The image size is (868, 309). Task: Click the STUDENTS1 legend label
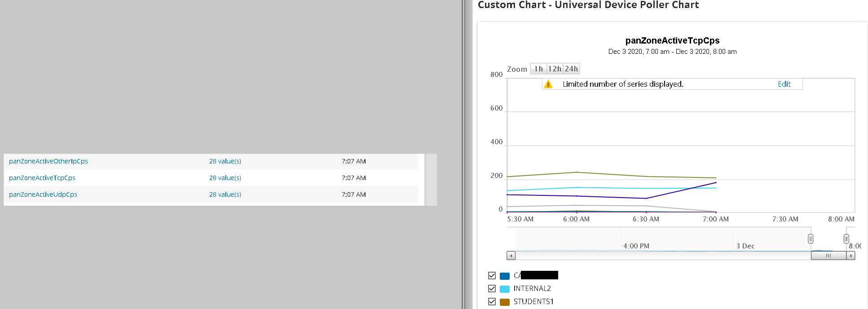[x=533, y=301]
